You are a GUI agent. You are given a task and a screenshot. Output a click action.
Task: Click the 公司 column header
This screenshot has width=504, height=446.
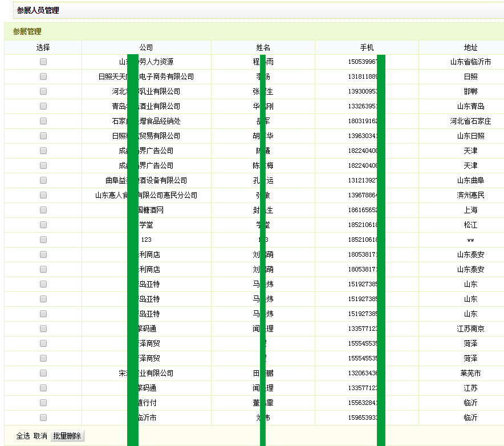tap(146, 47)
